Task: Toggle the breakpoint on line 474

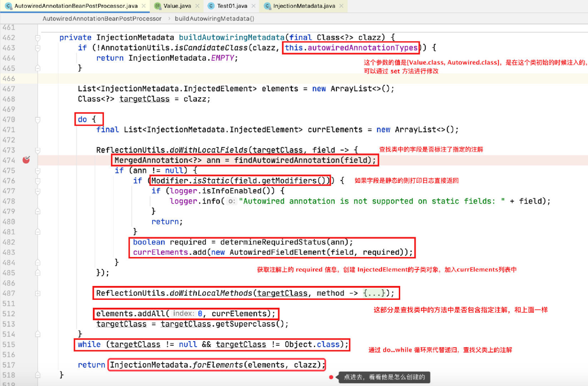Action: tap(26, 160)
